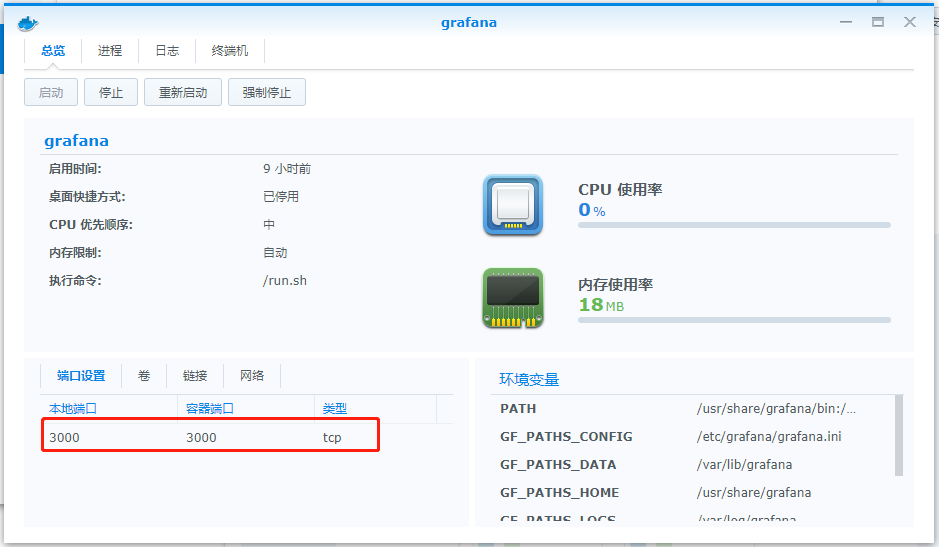Click the 自动 memory limit value
The image size is (939, 547).
275,252
